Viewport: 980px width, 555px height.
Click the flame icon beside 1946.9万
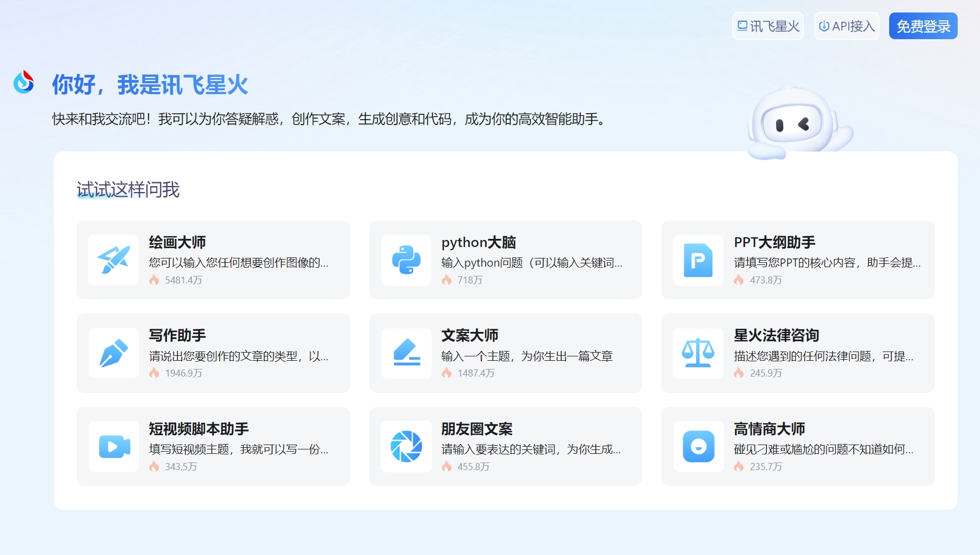pos(154,373)
